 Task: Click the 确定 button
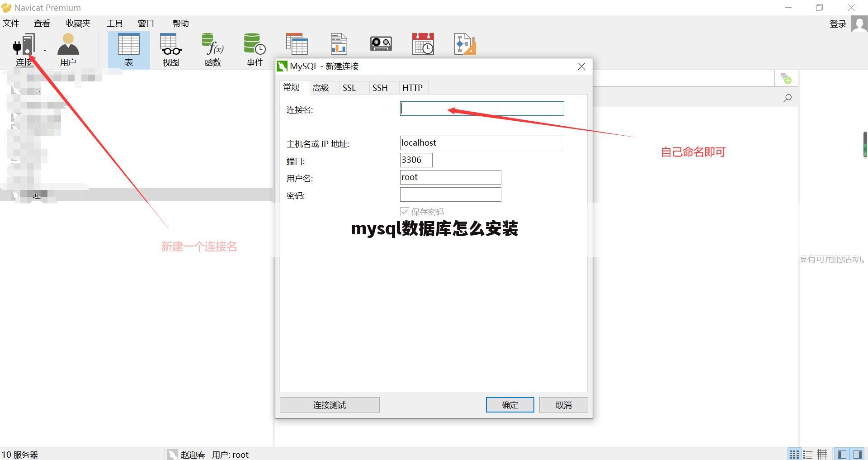coord(510,405)
